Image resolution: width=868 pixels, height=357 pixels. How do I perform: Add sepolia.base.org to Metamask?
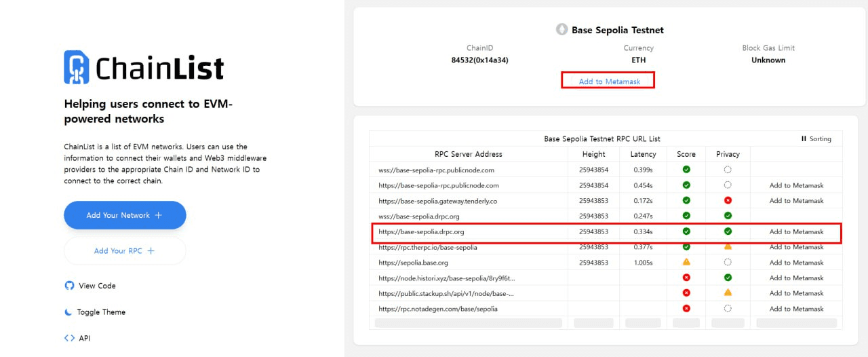coord(796,263)
